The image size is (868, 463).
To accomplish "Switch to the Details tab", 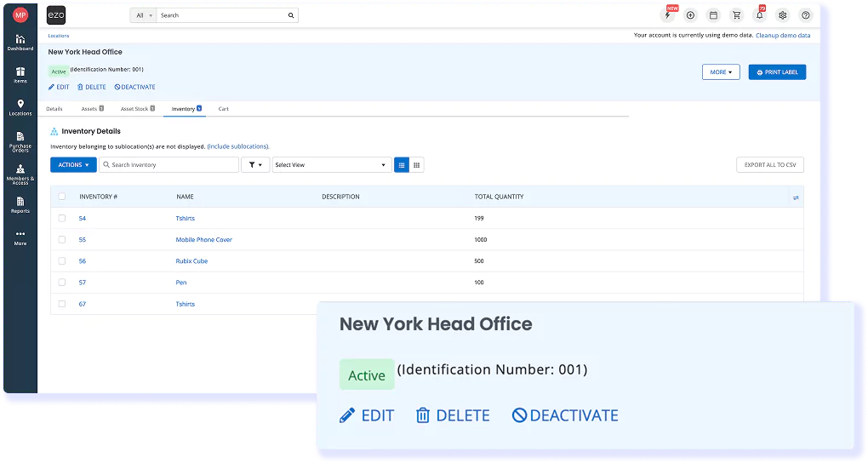I will 54,109.
